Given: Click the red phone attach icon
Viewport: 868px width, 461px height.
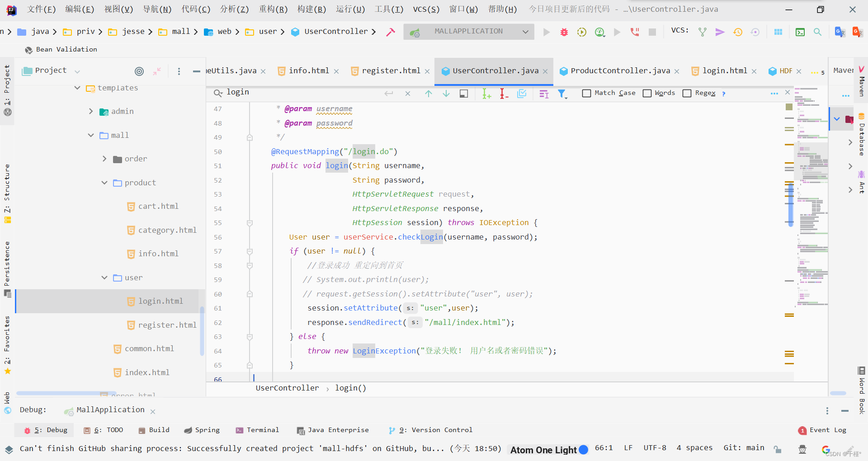Looking at the screenshot, I should click(x=635, y=32).
